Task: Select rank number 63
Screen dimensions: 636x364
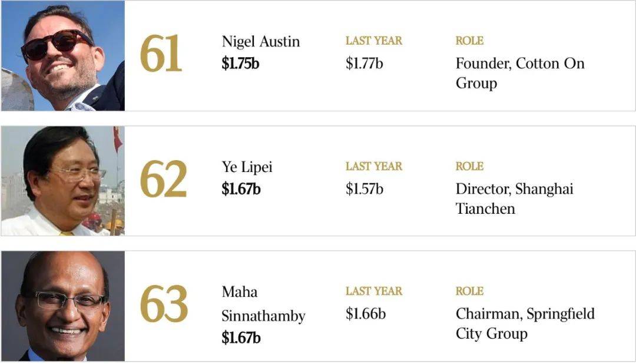Action: click(x=164, y=303)
